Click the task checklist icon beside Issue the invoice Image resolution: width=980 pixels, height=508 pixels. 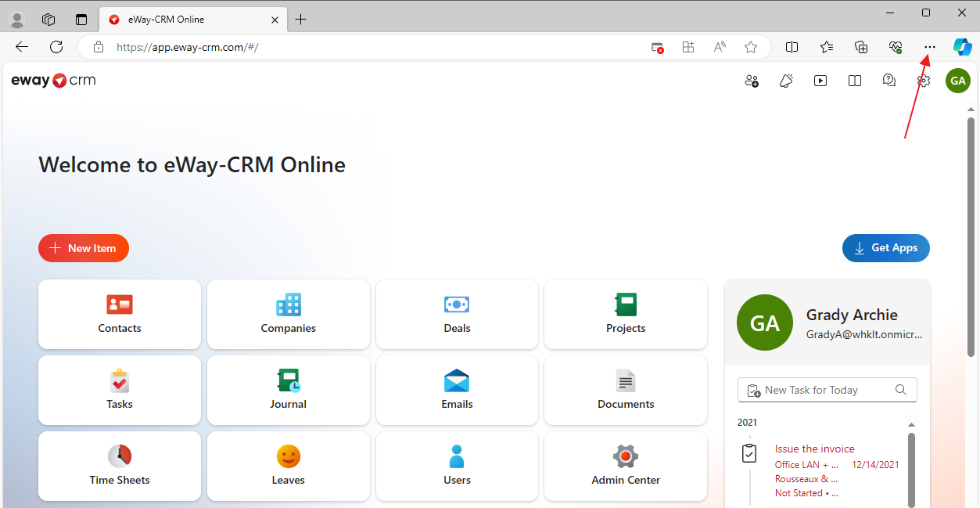(x=749, y=453)
